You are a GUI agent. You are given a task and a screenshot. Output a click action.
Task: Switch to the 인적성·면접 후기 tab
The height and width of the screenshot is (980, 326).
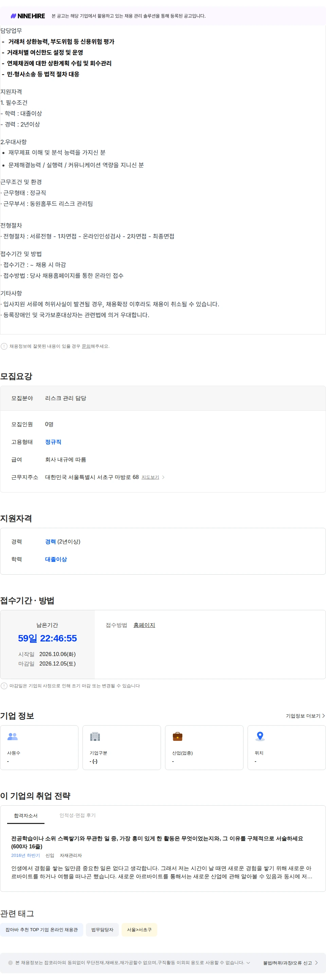(x=77, y=815)
